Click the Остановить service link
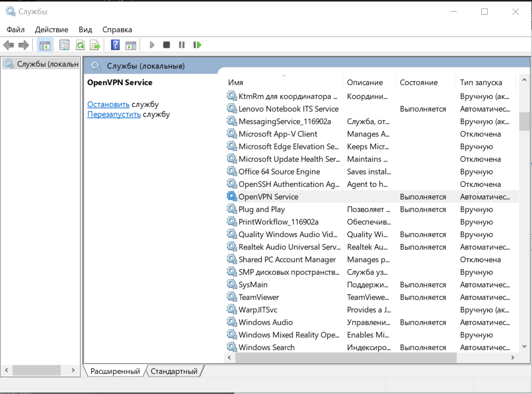The height and width of the screenshot is (394, 532). click(108, 104)
